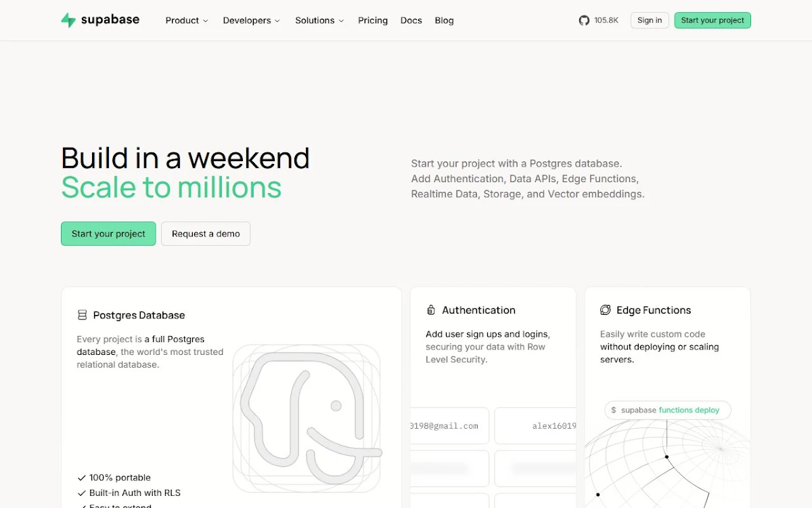
Task: Click the Edge Functions globe icon
Action: (x=606, y=310)
